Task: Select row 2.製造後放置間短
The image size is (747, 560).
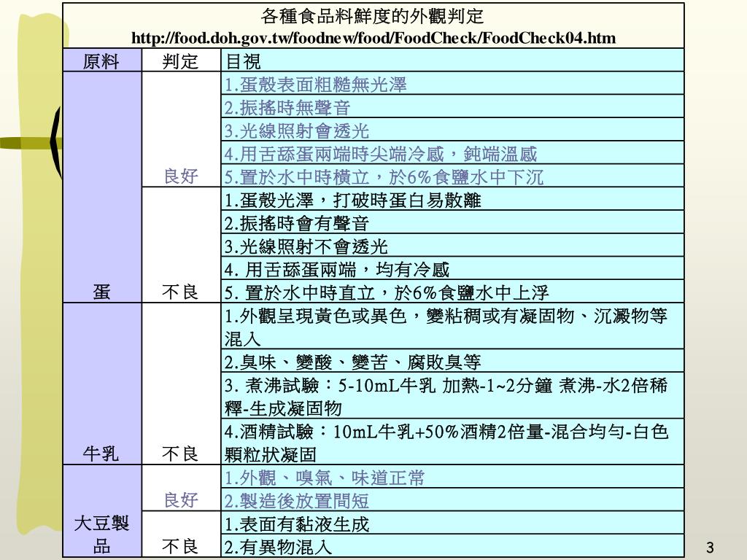Action: tap(452, 500)
